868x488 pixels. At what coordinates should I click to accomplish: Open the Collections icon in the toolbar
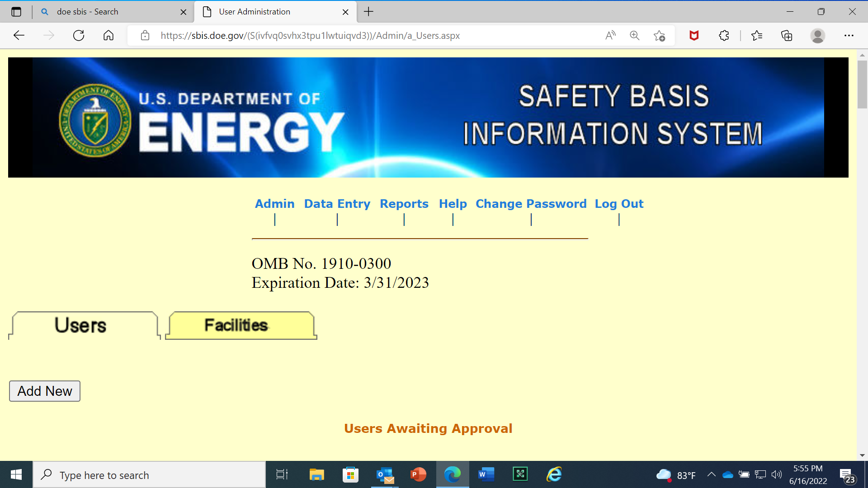[x=787, y=36]
